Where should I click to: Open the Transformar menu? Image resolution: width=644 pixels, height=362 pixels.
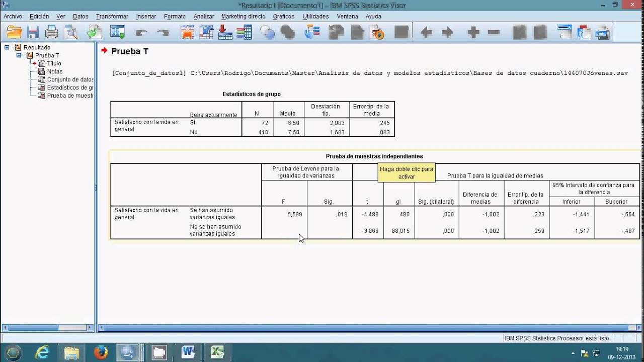[x=112, y=17]
